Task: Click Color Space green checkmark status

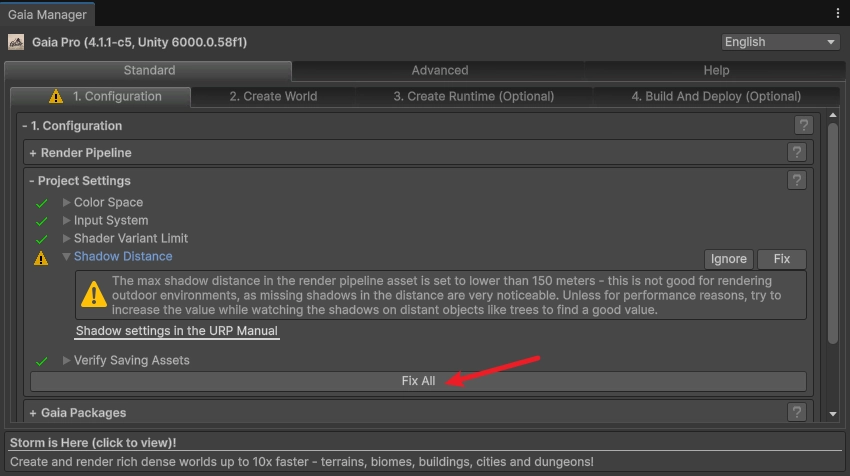Action: [x=41, y=203]
